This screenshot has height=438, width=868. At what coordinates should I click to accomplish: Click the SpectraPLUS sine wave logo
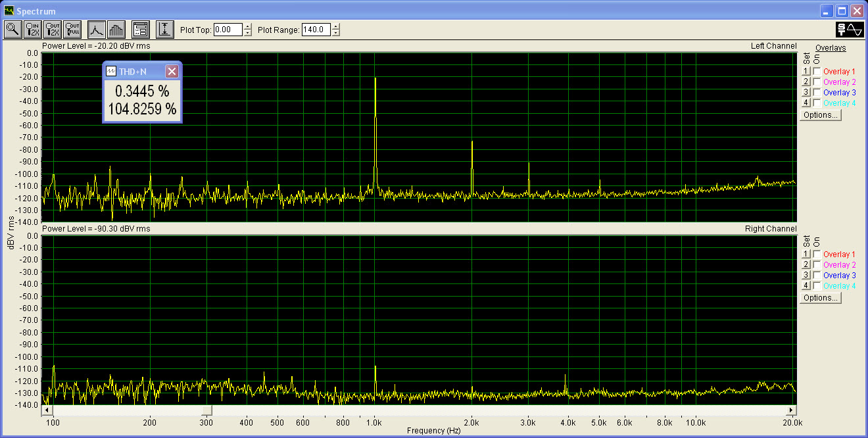[x=849, y=30]
